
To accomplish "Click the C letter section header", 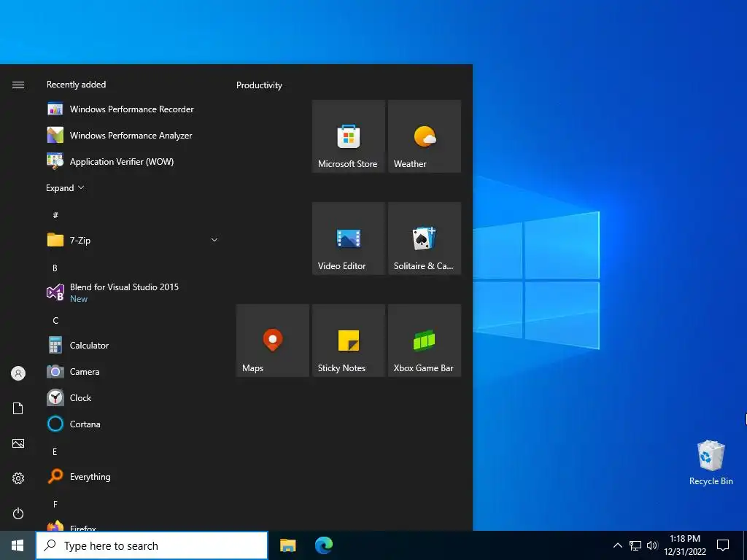I will coord(55,321).
